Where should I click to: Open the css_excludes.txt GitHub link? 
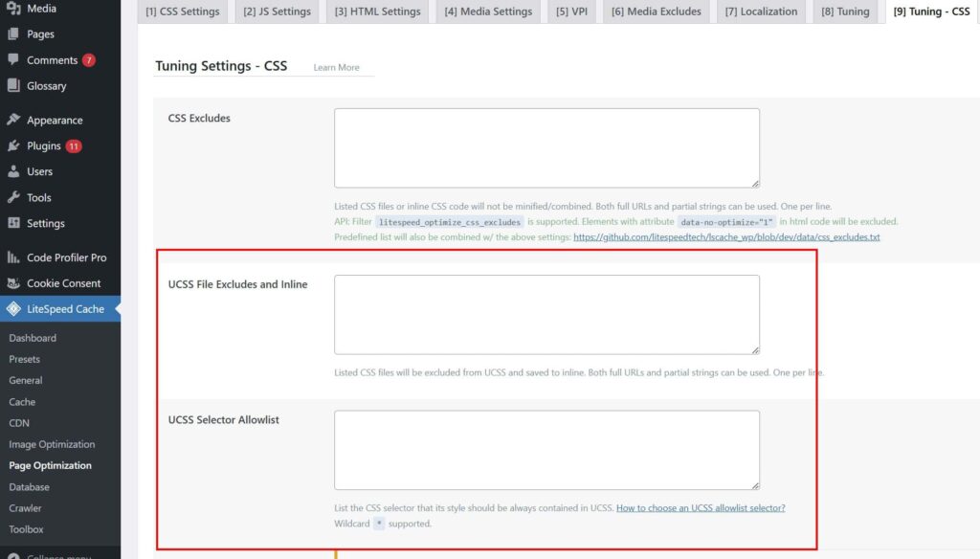coord(726,237)
